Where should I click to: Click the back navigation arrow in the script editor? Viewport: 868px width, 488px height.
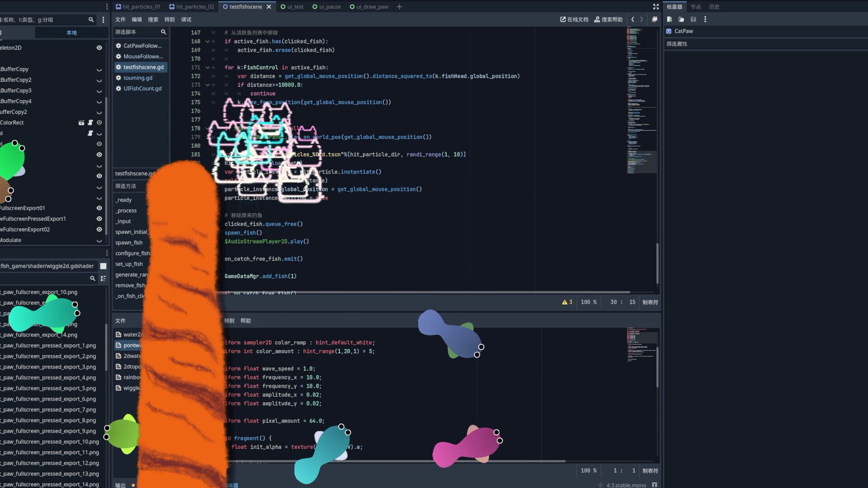click(x=633, y=19)
